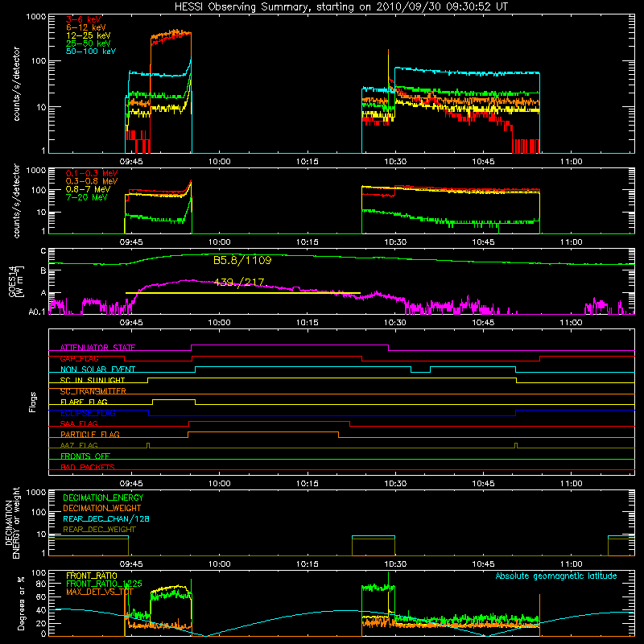This screenshot has height=644, width=644.
Task: Click the 0.1-0.3 MeV legend entry
Action: (x=92, y=173)
